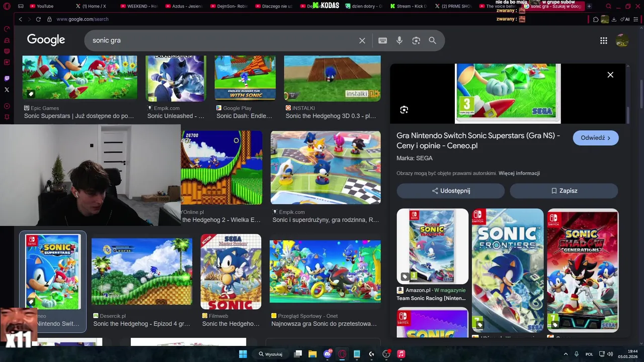Switch to the PRIME SHOW X tab
644x362 pixels.
click(x=453, y=6)
